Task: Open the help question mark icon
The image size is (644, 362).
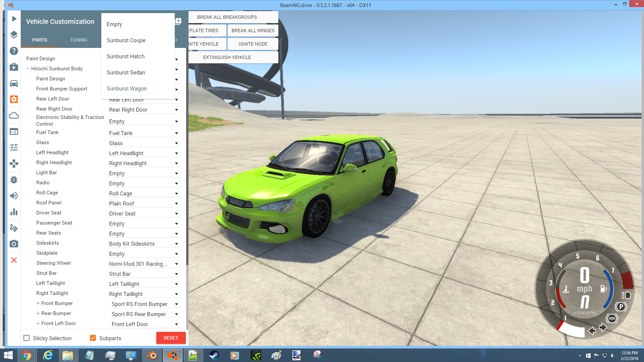Action: tap(14, 51)
